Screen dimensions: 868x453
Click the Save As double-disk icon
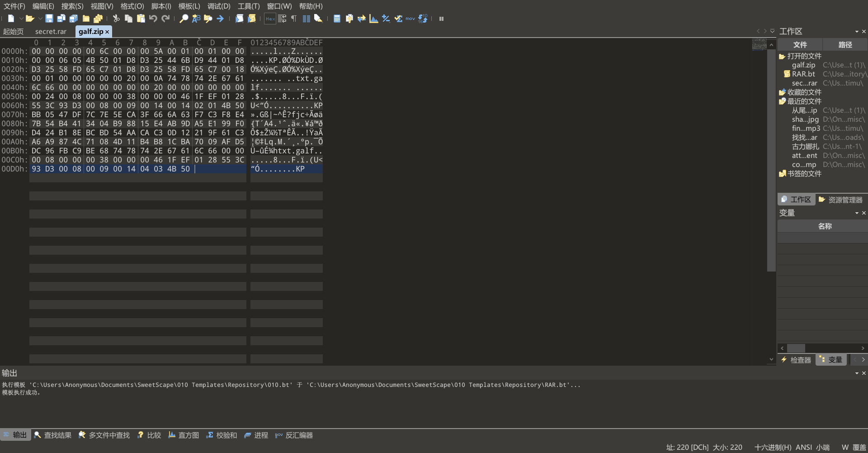point(61,19)
